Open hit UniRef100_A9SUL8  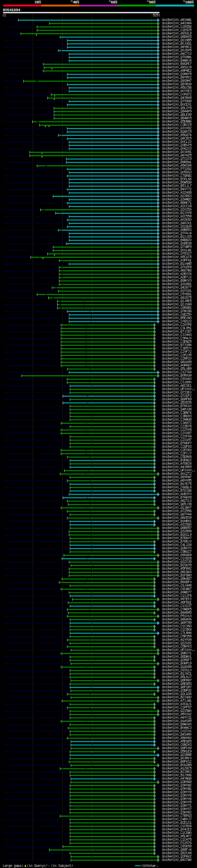tap(176, 33)
